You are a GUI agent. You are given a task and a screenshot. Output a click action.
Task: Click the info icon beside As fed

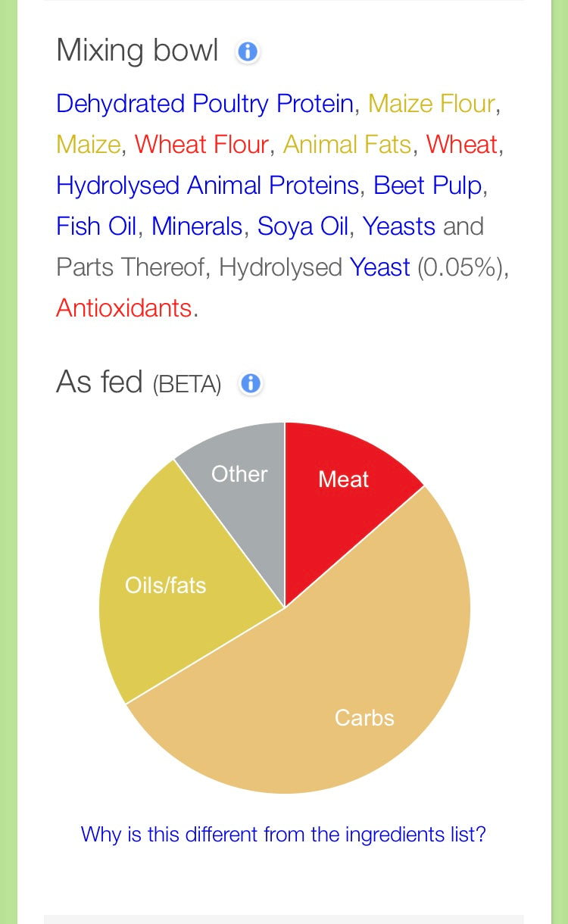[250, 384]
